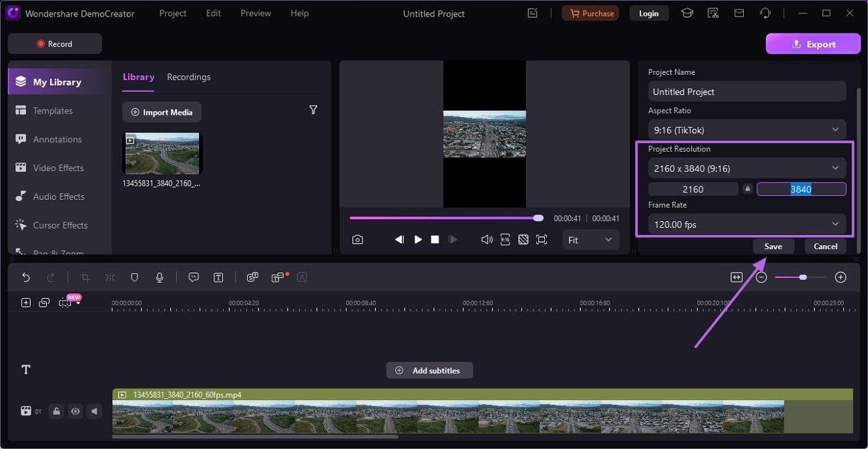Viewport: 868px width, 449px height.
Task: Cancel the project settings changes
Action: pos(825,246)
